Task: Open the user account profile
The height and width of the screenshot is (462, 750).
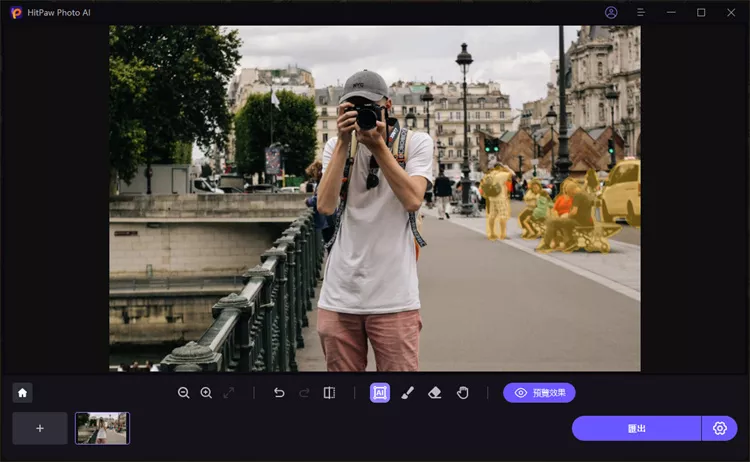Action: click(x=611, y=12)
